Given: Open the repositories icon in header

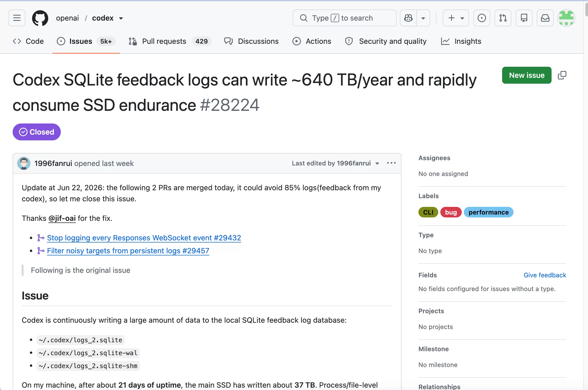Looking at the screenshot, I should coord(524,18).
